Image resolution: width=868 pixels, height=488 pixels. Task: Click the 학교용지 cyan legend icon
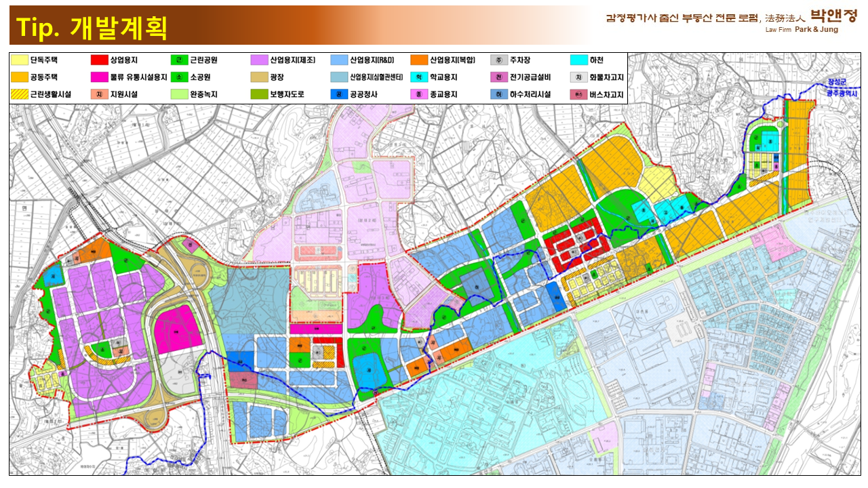419,77
